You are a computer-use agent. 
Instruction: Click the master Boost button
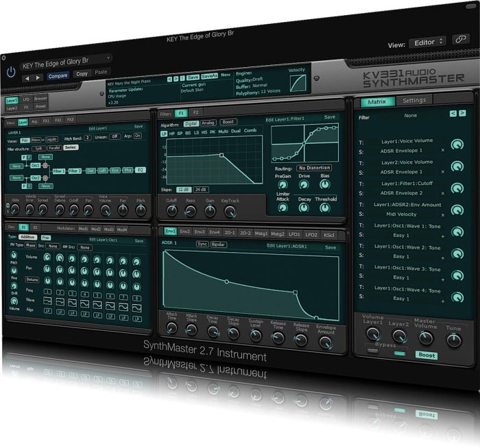(427, 355)
